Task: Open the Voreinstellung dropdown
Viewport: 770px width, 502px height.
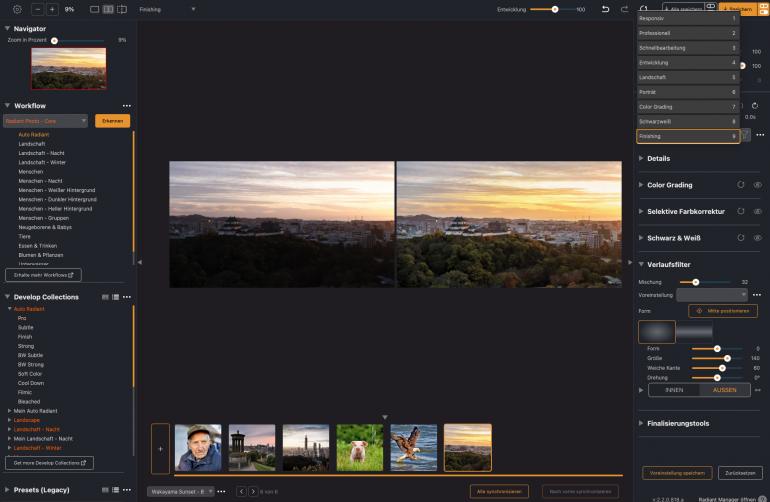Action: [712, 295]
